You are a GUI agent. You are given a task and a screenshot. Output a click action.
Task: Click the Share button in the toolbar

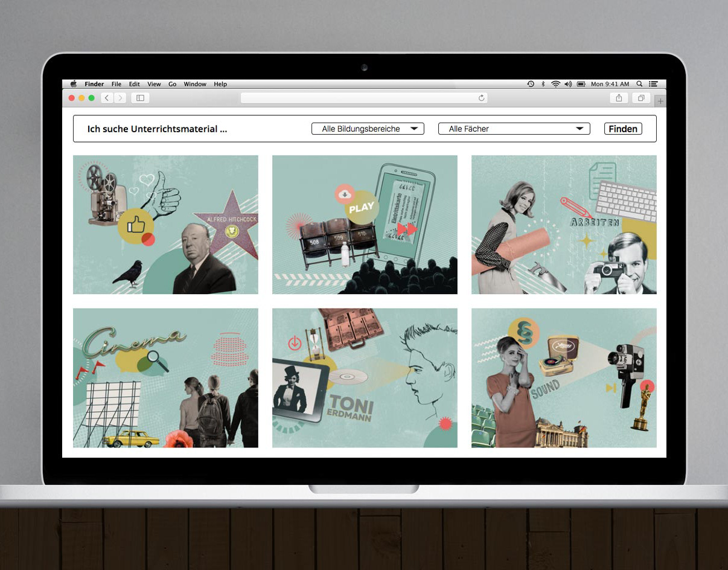[619, 98]
